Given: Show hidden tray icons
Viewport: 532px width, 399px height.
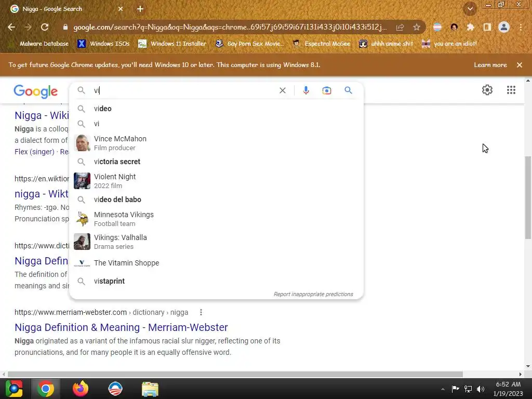Looking at the screenshot, I should point(443,389).
